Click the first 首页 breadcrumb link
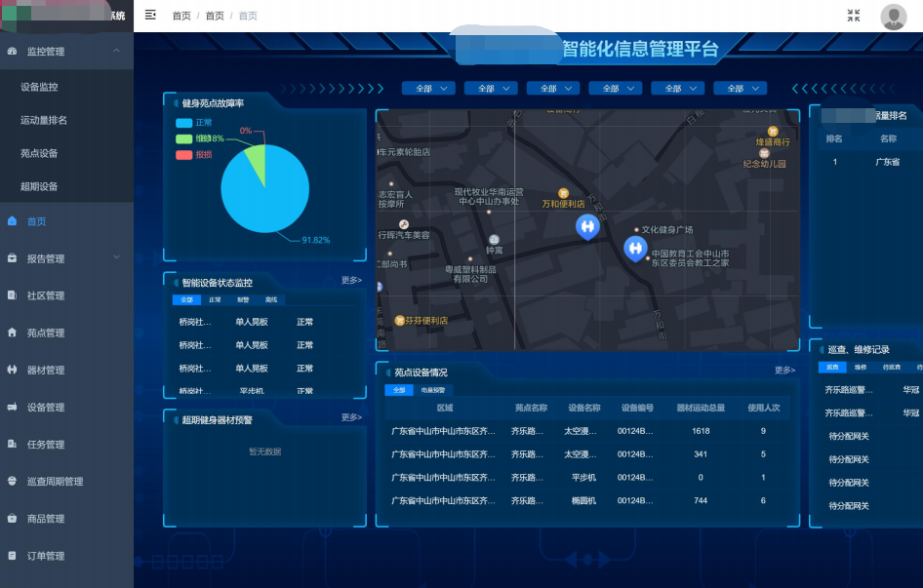923x588 pixels. [181, 16]
